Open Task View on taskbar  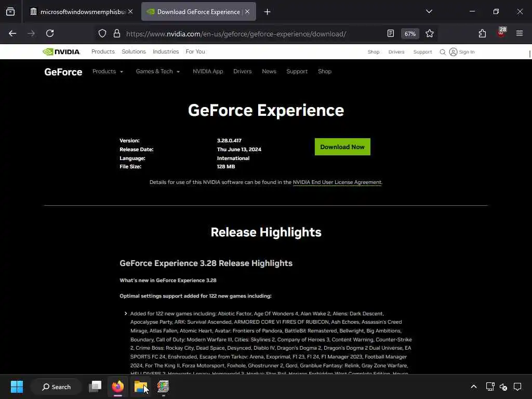point(95,387)
